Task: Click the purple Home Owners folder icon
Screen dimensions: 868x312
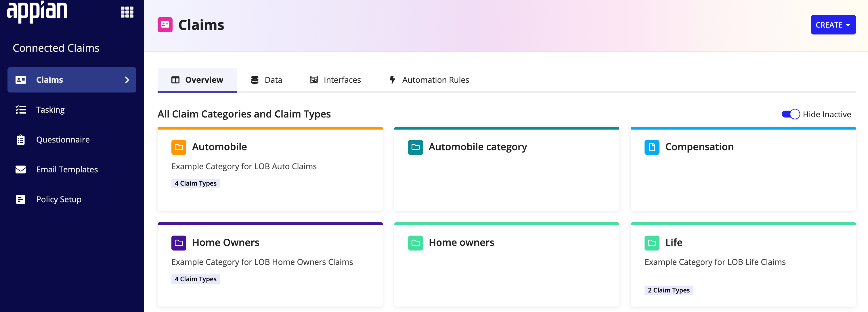Action: point(179,243)
